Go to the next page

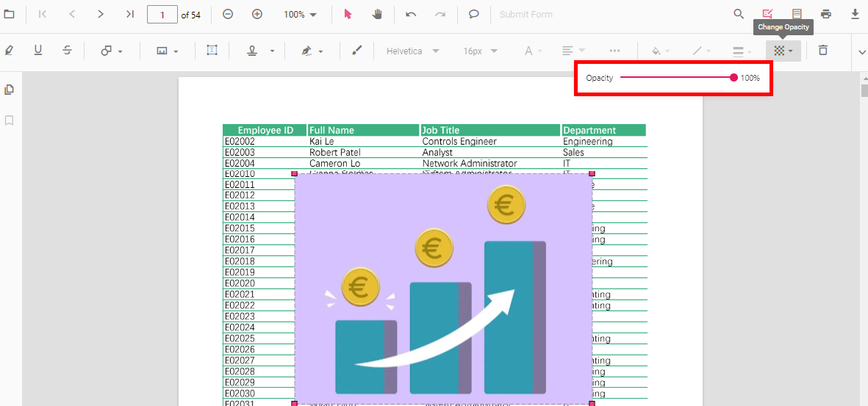pyautogui.click(x=101, y=14)
